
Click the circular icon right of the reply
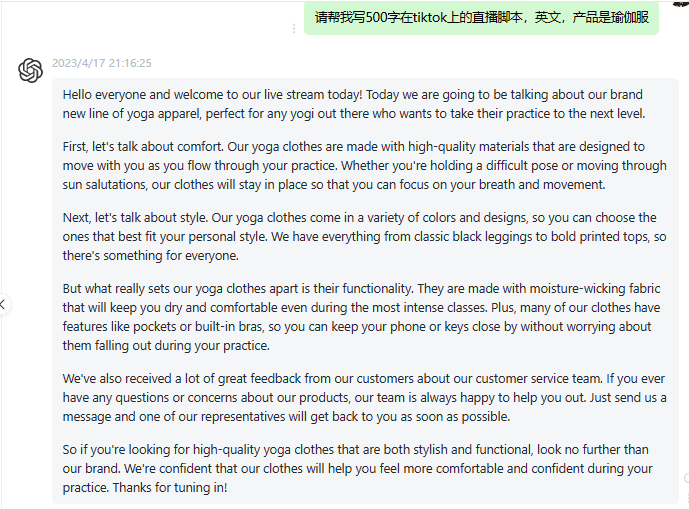(x=686, y=478)
